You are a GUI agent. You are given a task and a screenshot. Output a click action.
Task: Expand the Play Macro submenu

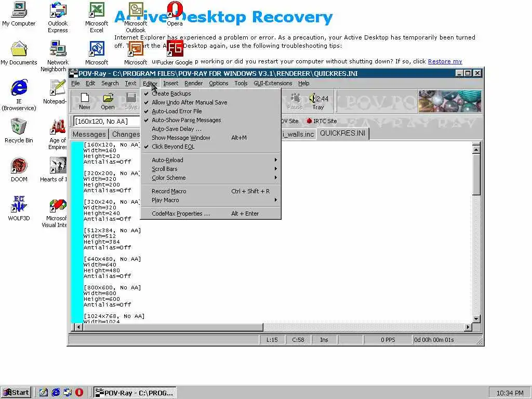(211, 200)
